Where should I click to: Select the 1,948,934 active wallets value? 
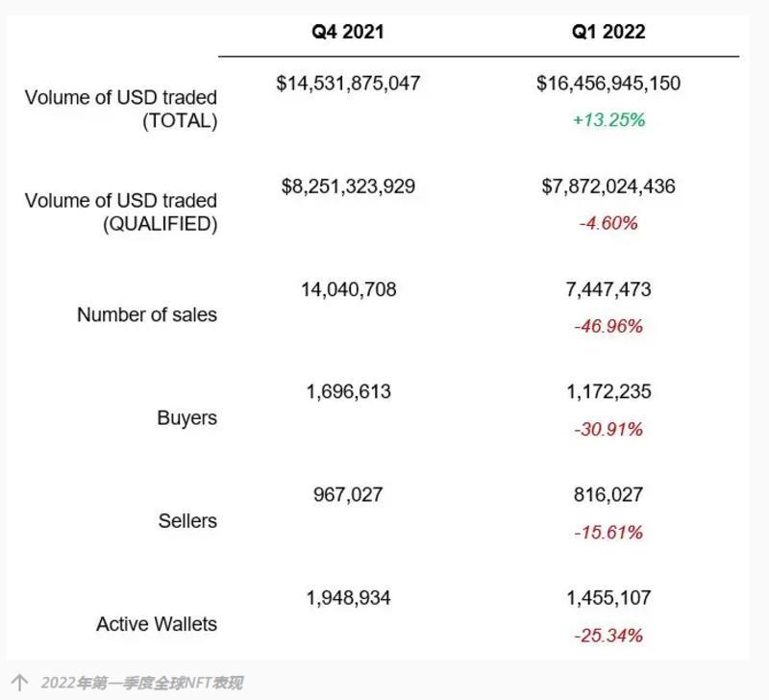tap(348, 598)
